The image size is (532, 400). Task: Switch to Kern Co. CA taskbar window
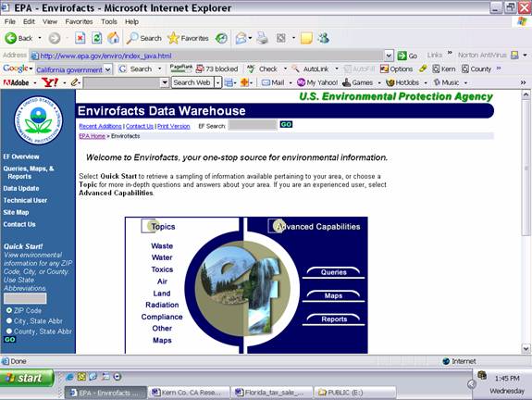(x=189, y=393)
